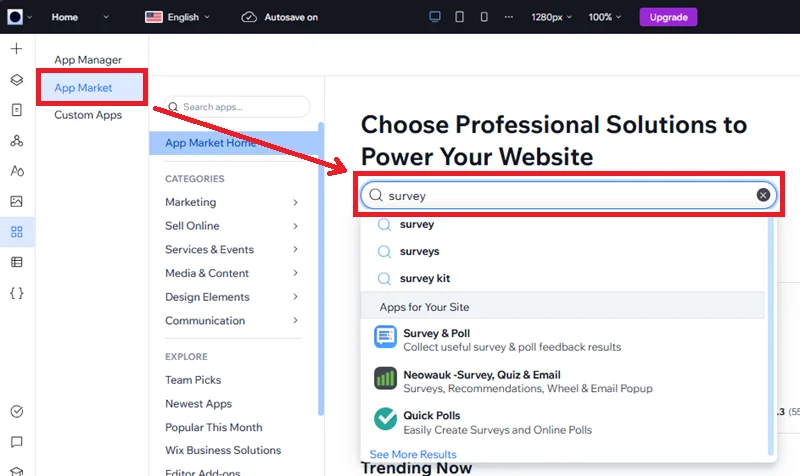The height and width of the screenshot is (476, 800).
Task: Open the CMS table icon
Action: (x=16, y=262)
